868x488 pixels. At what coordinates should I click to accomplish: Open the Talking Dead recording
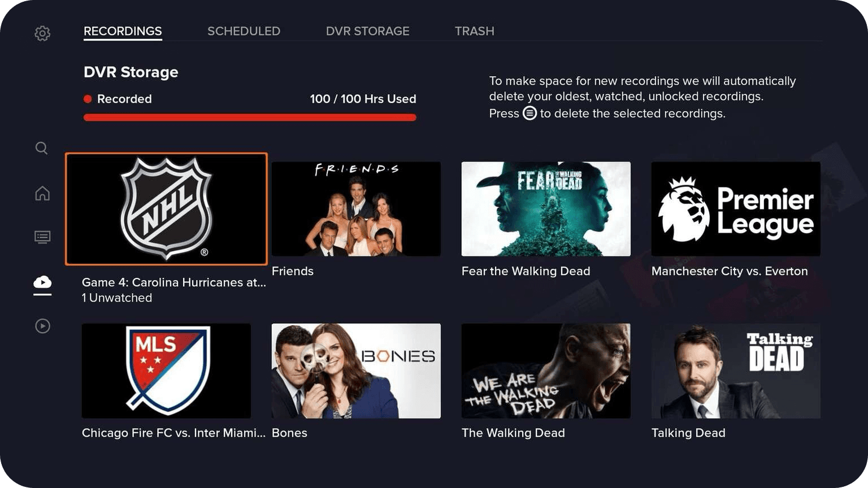tap(736, 371)
